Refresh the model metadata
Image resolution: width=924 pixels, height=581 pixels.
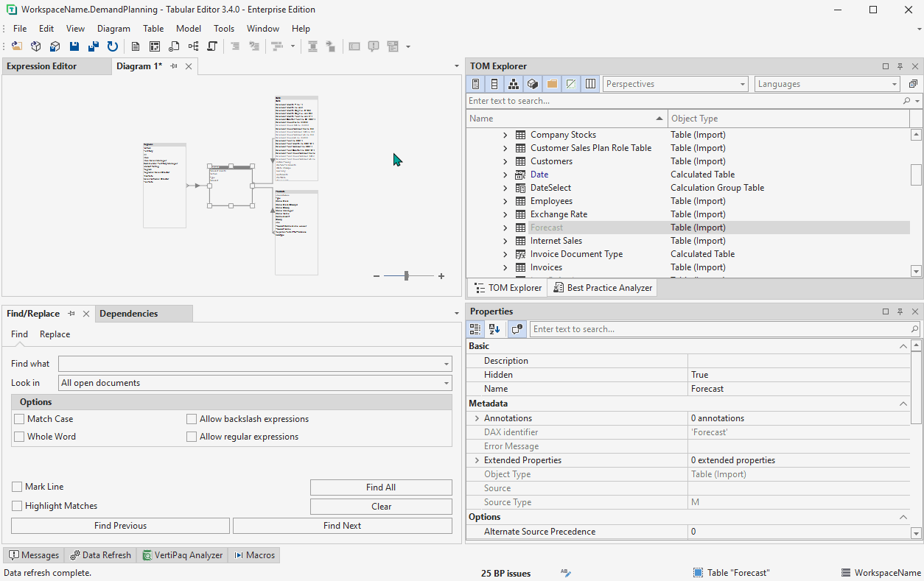click(112, 46)
